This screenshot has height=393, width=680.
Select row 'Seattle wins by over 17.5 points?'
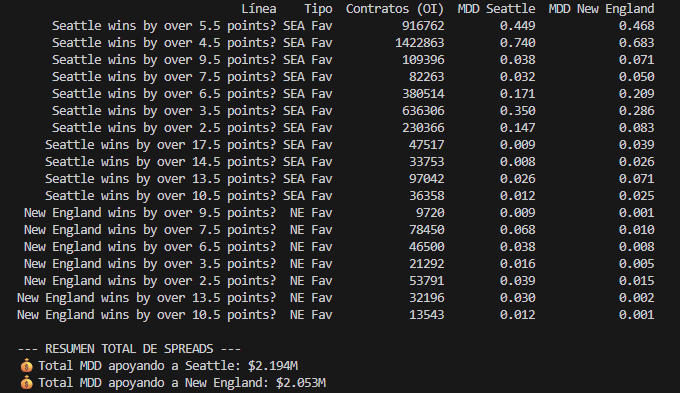[x=350, y=144]
